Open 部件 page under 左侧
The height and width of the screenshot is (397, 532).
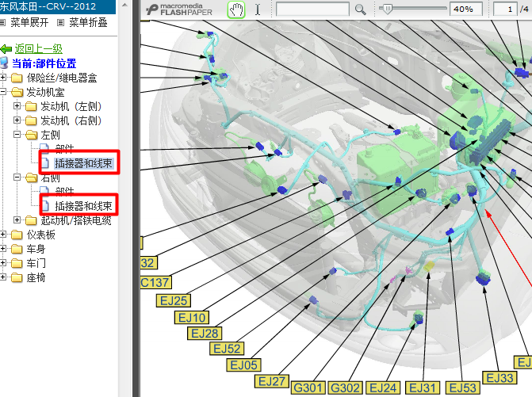(x=64, y=148)
